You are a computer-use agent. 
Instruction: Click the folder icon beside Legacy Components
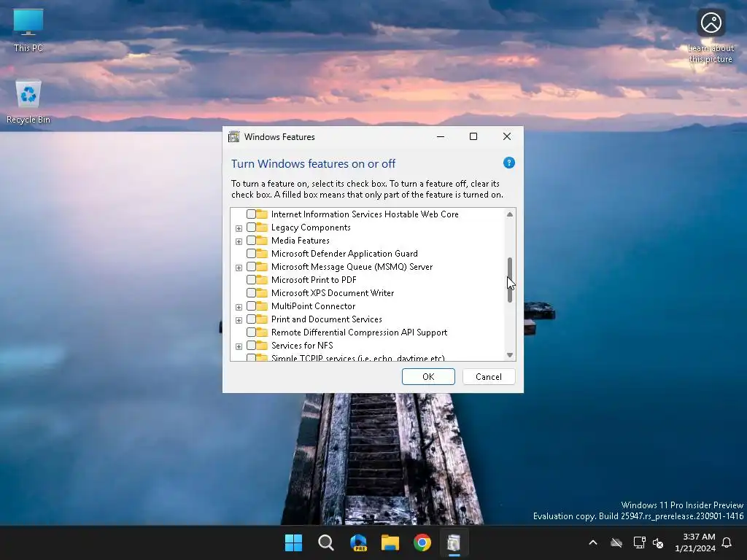click(x=262, y=227)
